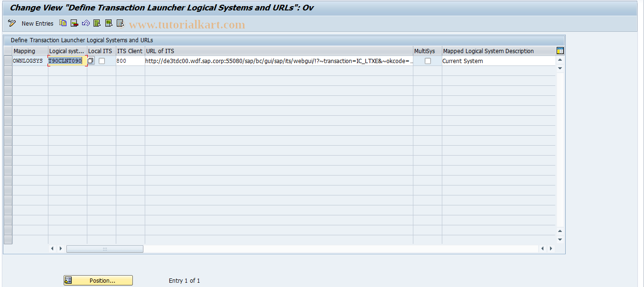Viewport: 644px width, 287px height.
Task: Select the Change/Display pencil icon
Action: coord(11,23)
